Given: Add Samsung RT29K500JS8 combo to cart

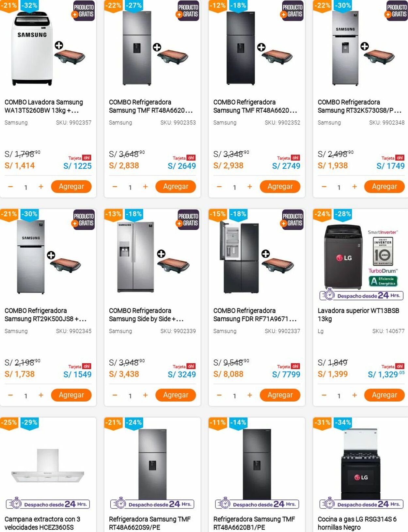Looking at the screenshot, I should [x=71, y=395].
